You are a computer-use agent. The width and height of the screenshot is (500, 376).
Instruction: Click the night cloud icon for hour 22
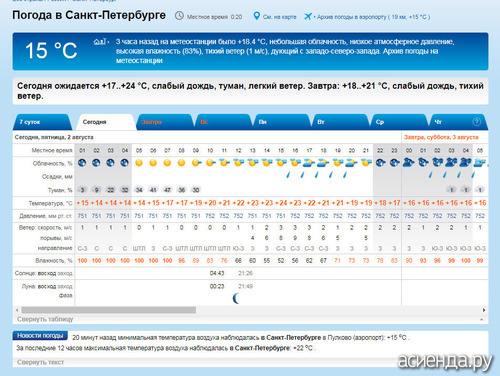(380, 163)
